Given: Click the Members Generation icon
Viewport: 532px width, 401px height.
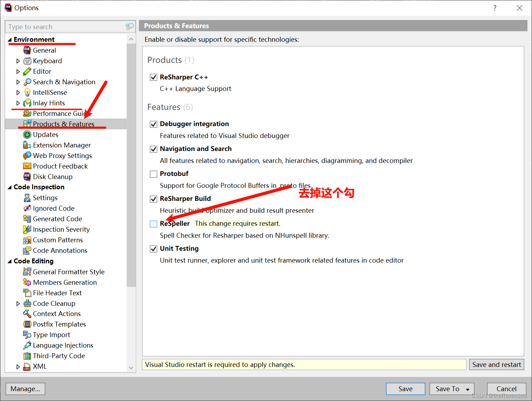Looking at the screenshot, I should tap(27, 282).
